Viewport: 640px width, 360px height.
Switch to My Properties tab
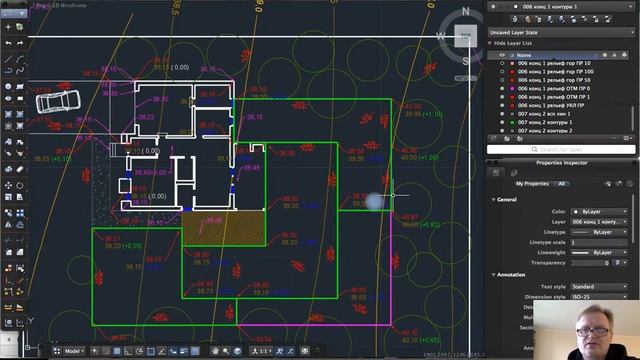pos(532,184)
